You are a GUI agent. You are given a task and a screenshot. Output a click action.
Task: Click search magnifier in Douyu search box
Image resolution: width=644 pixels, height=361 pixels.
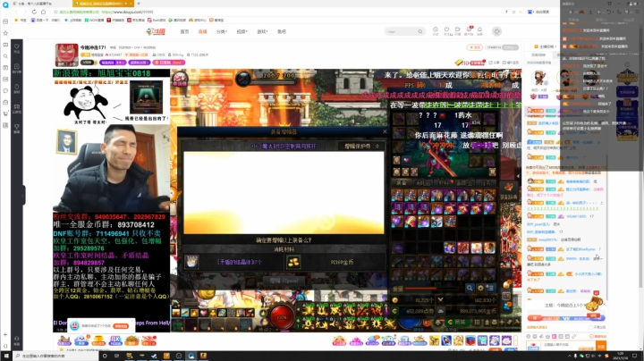(x=419, y=31)
